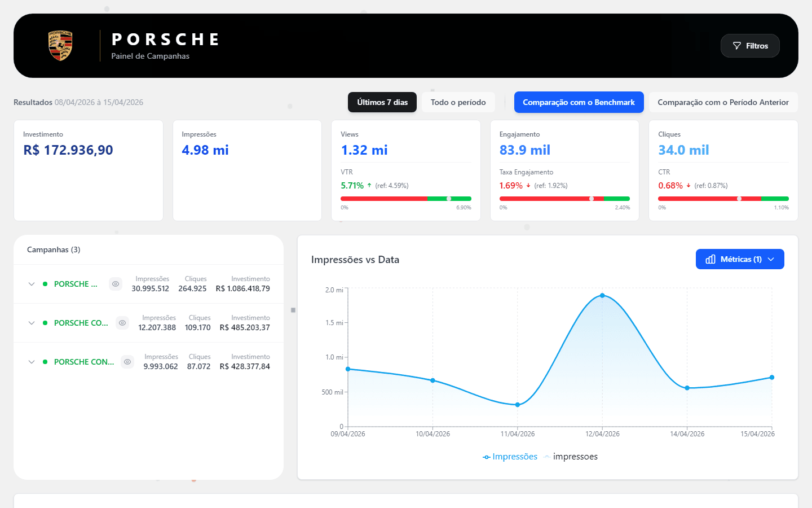
Task: Click the chart point at 10/04/2026
Action: (433, 380)
